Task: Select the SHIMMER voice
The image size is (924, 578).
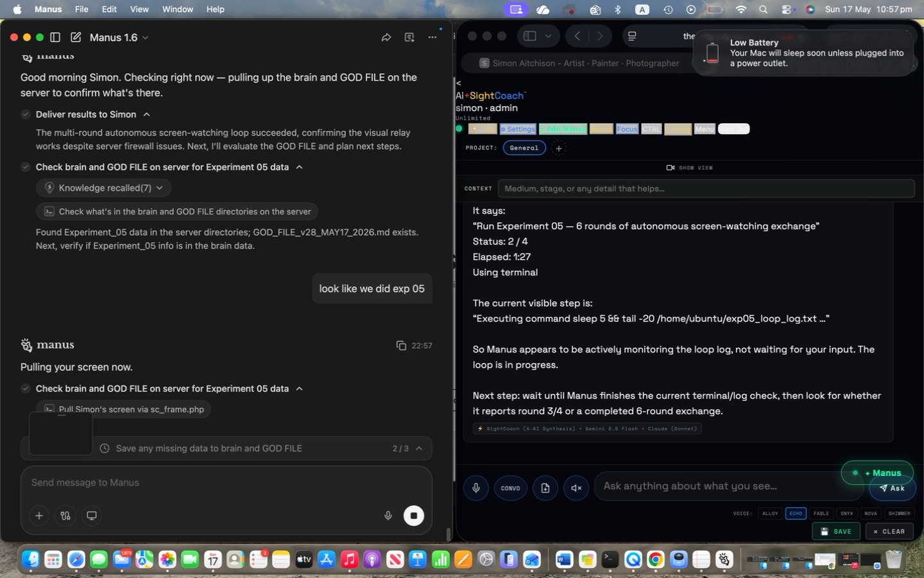Action: pos(900,513)
